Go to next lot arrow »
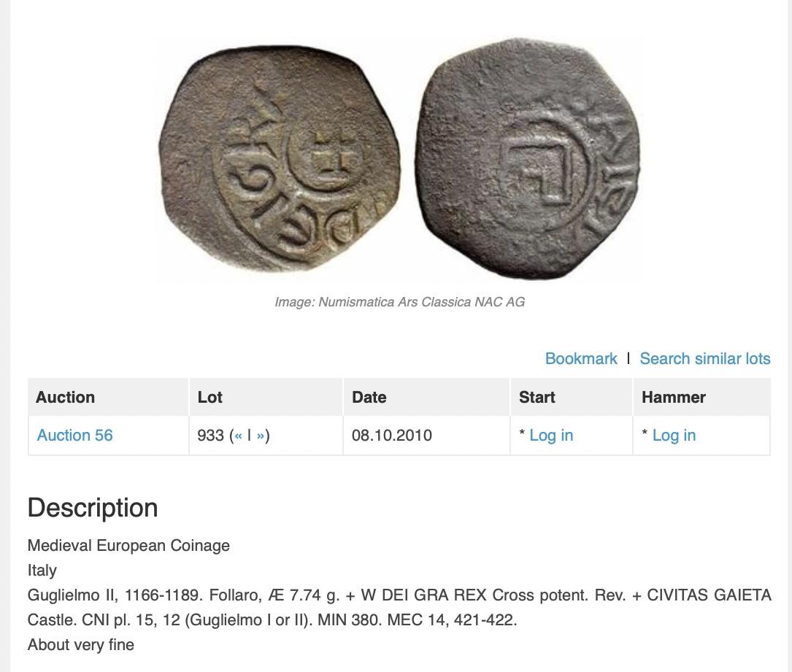The image size is (792, 672). [x=260, y=435]
